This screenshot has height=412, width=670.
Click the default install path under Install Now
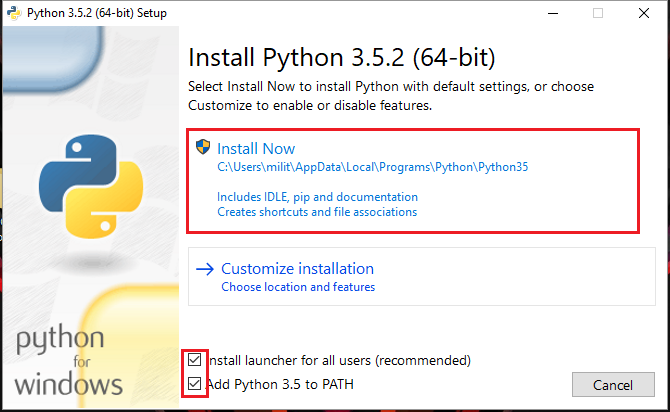pyautogui.click(x=373, y=167)
